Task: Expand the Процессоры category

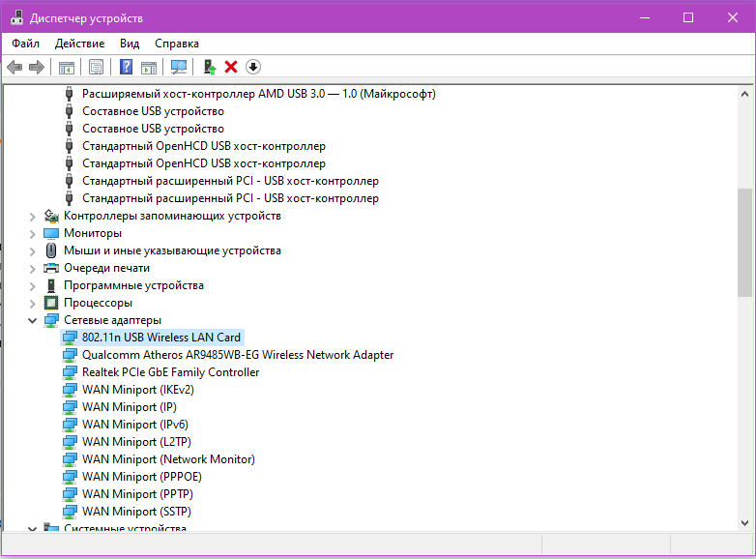Action: point(32,304)
